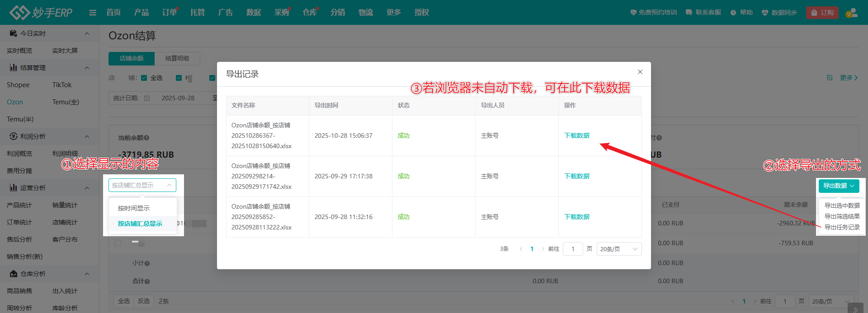Toggle the second store filter checkbox
This screenshot has height=313, width=868.
coord(179,78)
